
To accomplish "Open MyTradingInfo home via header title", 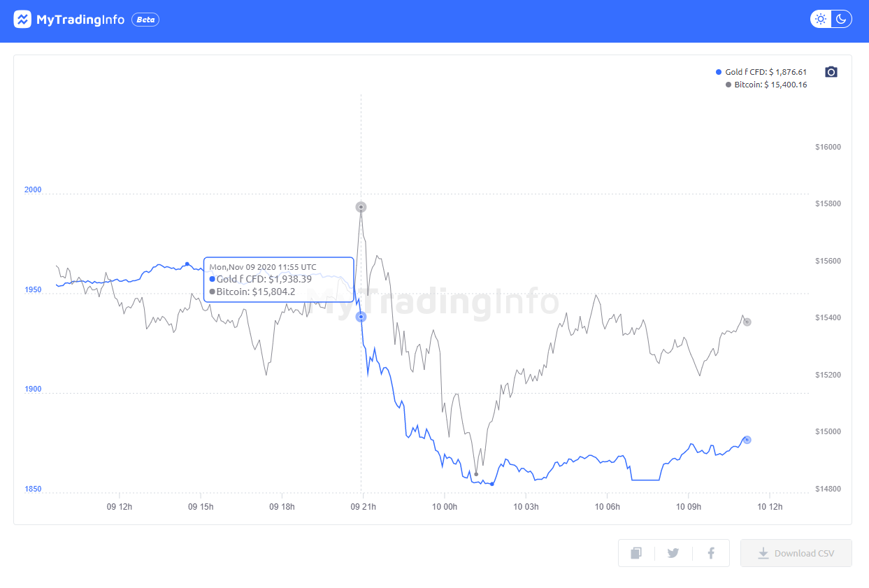I will pyautogui.click(x=80, y=20).
